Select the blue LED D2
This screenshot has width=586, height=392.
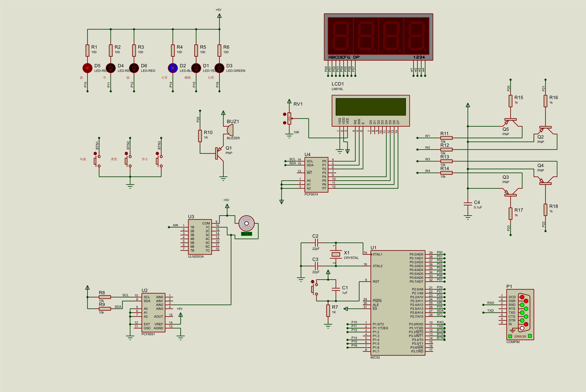click(x=173, y=68)
